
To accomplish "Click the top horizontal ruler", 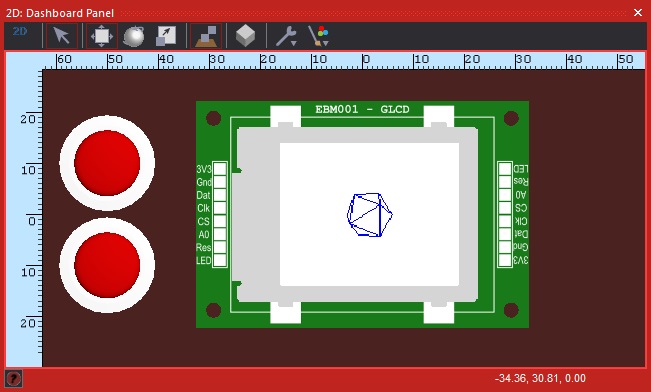I will coord(344,61).
